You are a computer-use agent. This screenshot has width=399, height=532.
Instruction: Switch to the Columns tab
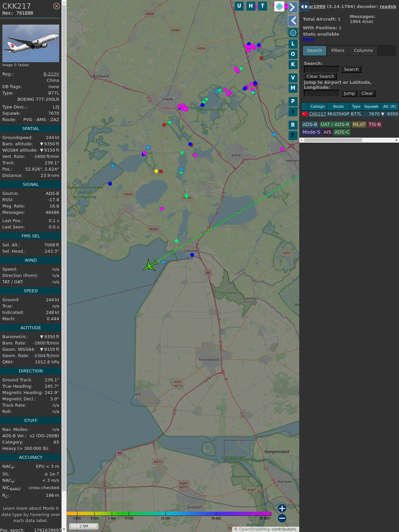[363, 51]
